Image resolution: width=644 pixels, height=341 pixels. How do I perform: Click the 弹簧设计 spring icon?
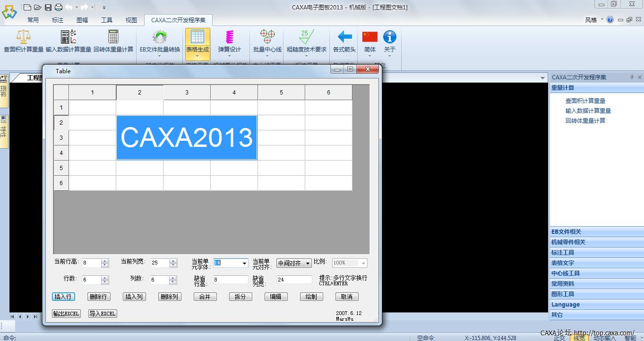(229, 37)
